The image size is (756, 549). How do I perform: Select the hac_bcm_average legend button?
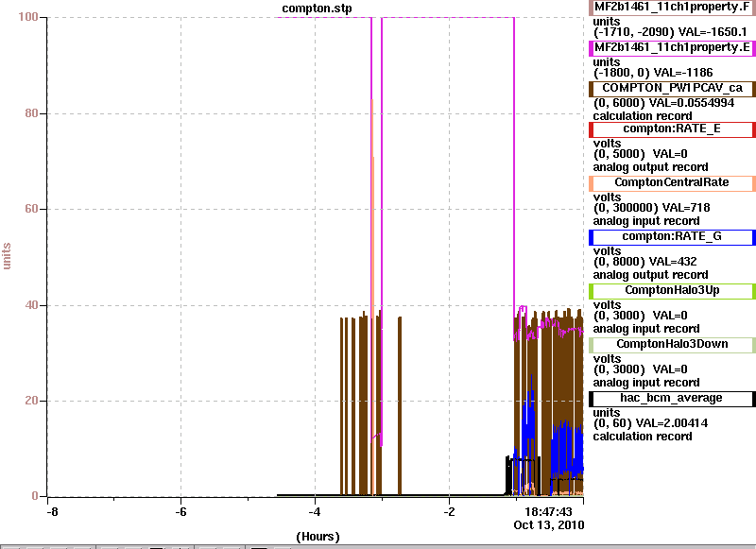pyautogui.click(x=672, y=399)
